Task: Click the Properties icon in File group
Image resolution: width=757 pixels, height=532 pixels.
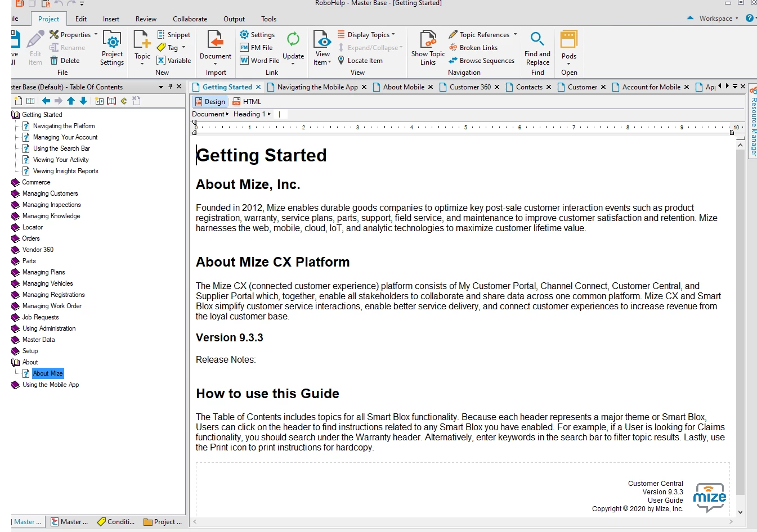Action: [x=54, y=35]
